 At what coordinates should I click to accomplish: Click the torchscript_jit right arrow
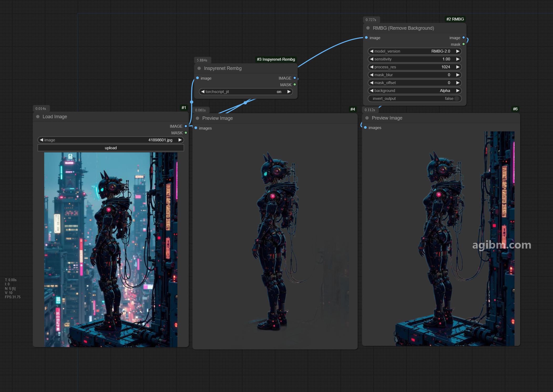(x=289, y=92)
